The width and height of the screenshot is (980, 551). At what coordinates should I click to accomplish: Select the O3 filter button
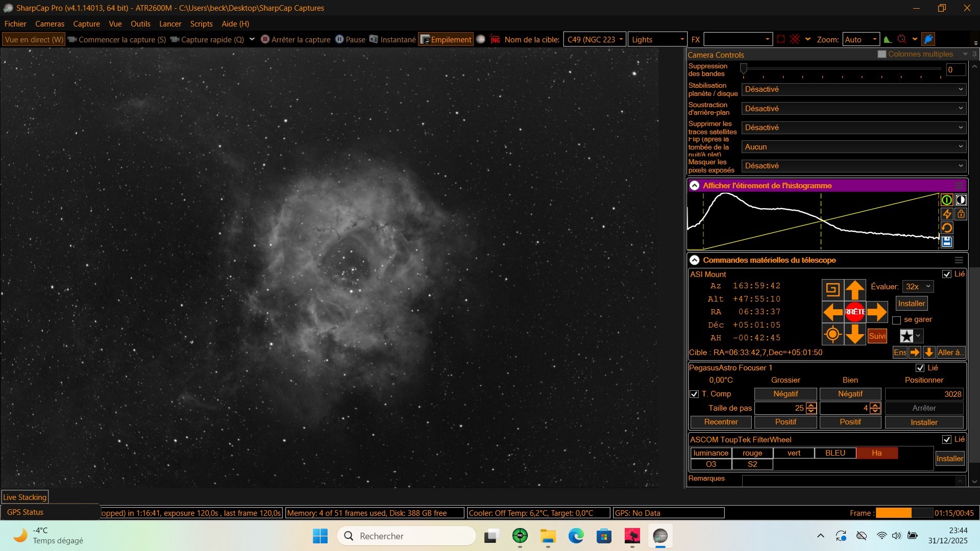point(711,464)
